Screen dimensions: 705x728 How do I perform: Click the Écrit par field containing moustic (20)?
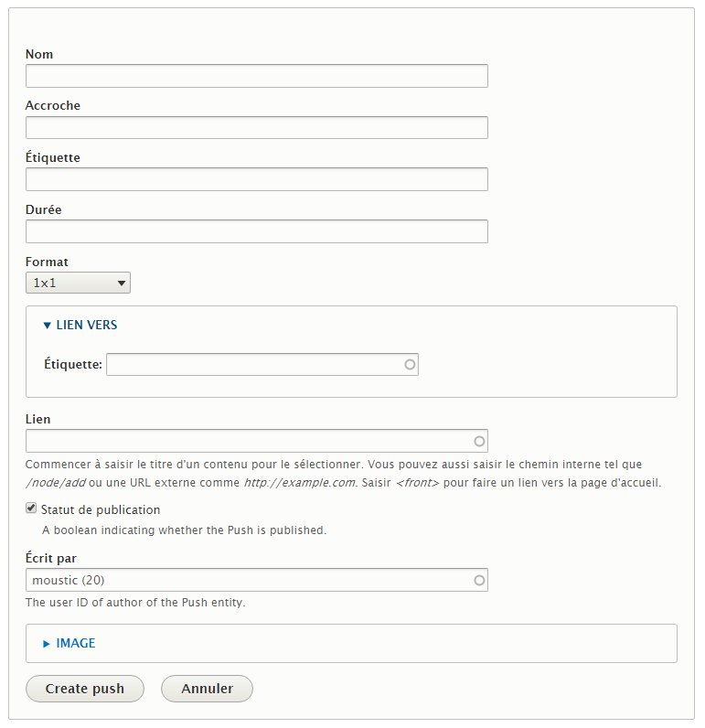tap(249, 580)
